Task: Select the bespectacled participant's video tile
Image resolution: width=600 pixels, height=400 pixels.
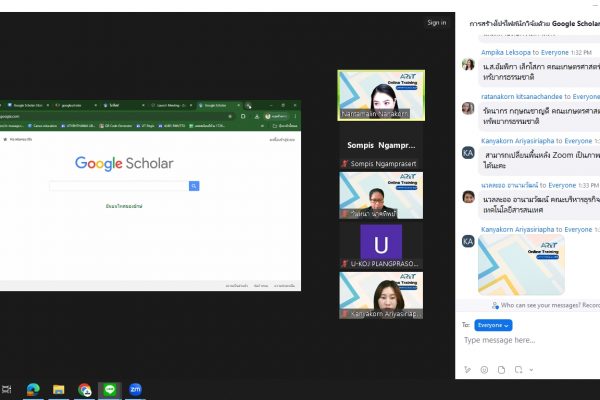Action: (381, 195)
